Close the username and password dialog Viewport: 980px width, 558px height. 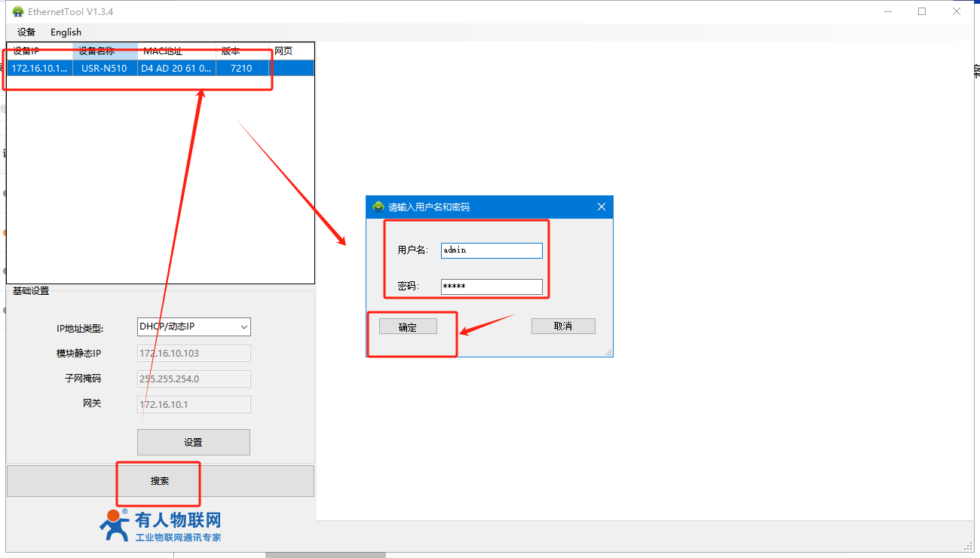[602, 207]
